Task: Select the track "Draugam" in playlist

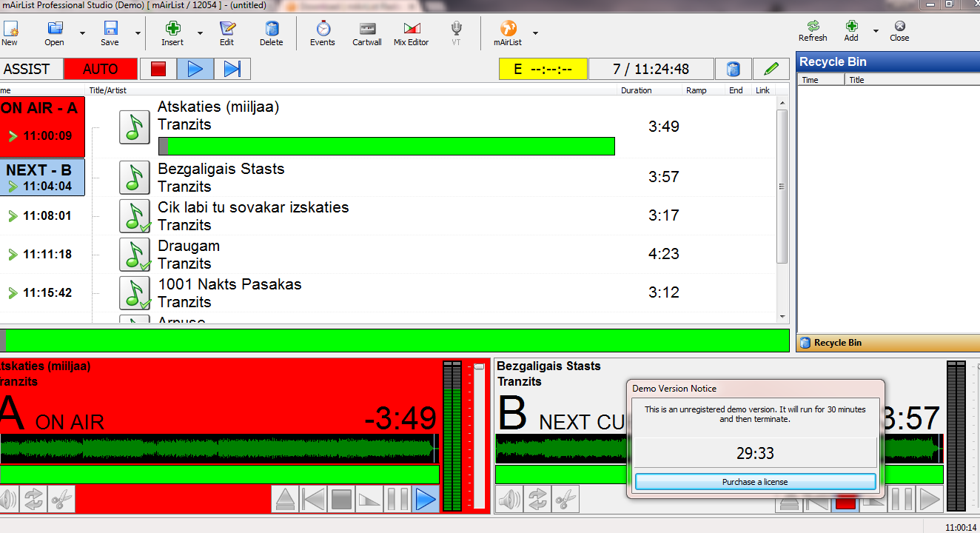Action: (189, 247)
